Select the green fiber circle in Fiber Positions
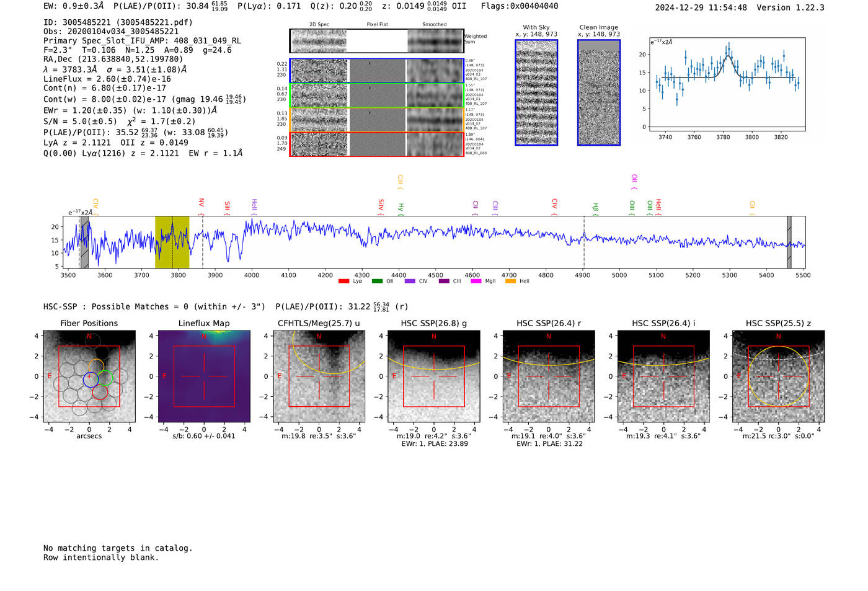 click(106, 378)
